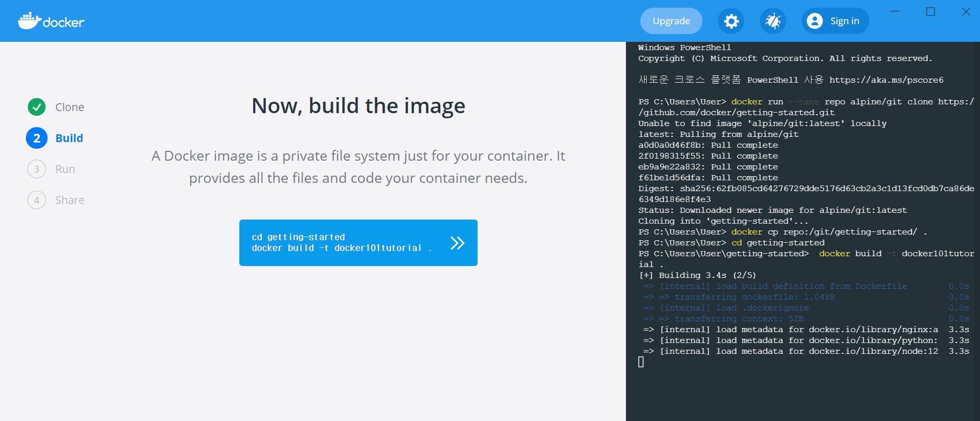Click the step 2 Build circle icon
Viewport: 980px width, 421px height.
(37, 138)
